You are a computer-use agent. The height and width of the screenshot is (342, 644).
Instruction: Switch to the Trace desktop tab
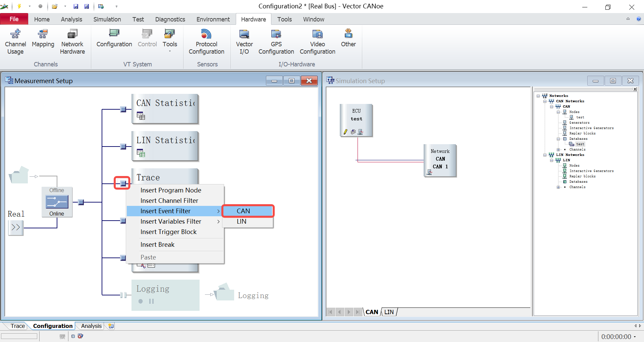pyautogui.click(x=17, y=326)
